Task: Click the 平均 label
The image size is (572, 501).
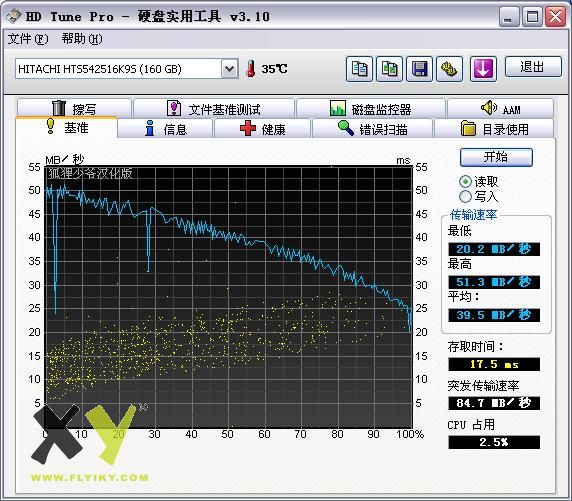Action: tap(463, 296)
